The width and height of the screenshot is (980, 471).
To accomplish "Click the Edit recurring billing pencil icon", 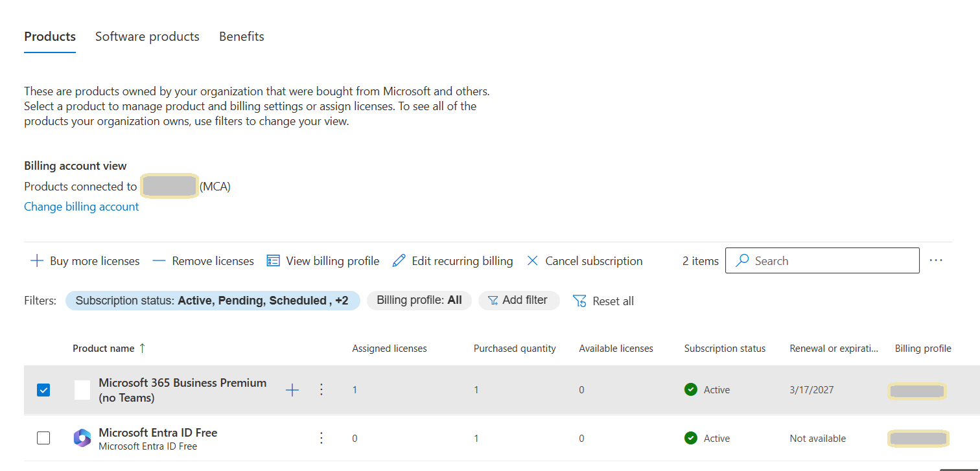I will coord(399,261).
